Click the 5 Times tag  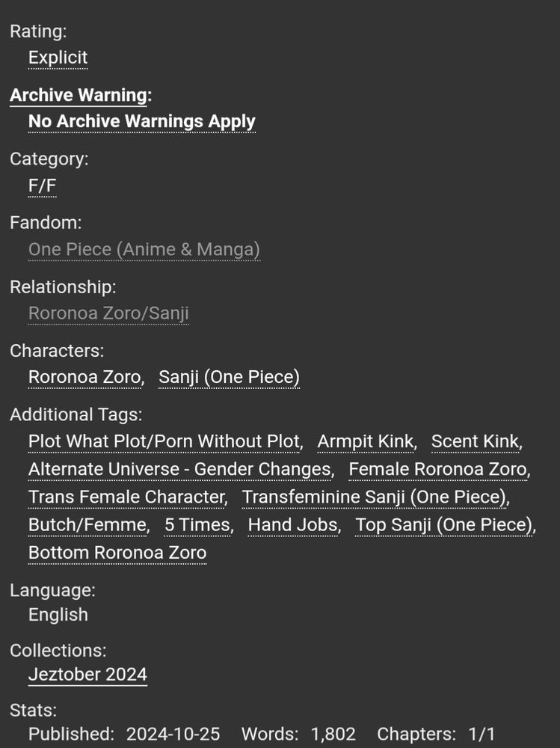pos(197,525)
